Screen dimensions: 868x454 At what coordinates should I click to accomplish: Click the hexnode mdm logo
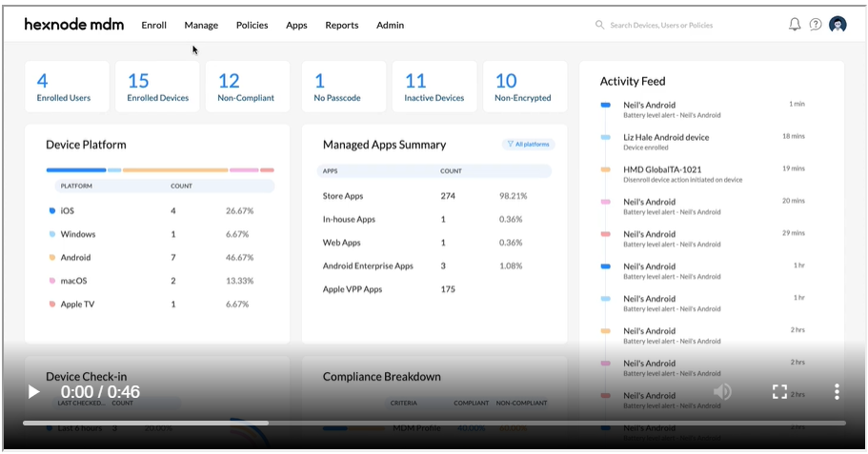point(72,25)
